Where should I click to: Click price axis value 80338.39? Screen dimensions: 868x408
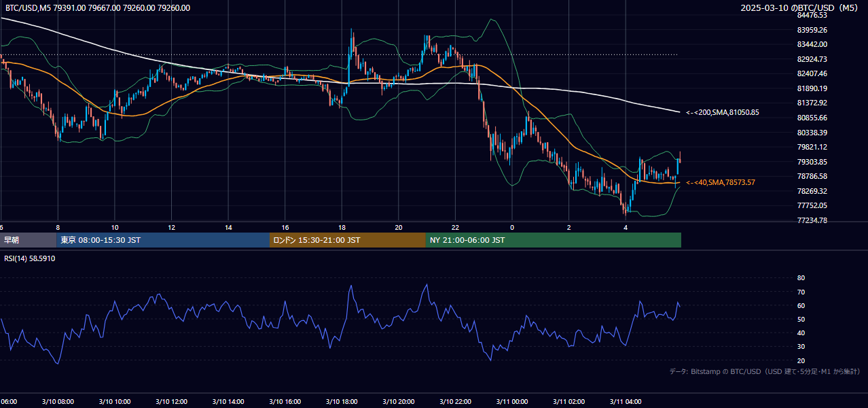[x=812, y=133]
